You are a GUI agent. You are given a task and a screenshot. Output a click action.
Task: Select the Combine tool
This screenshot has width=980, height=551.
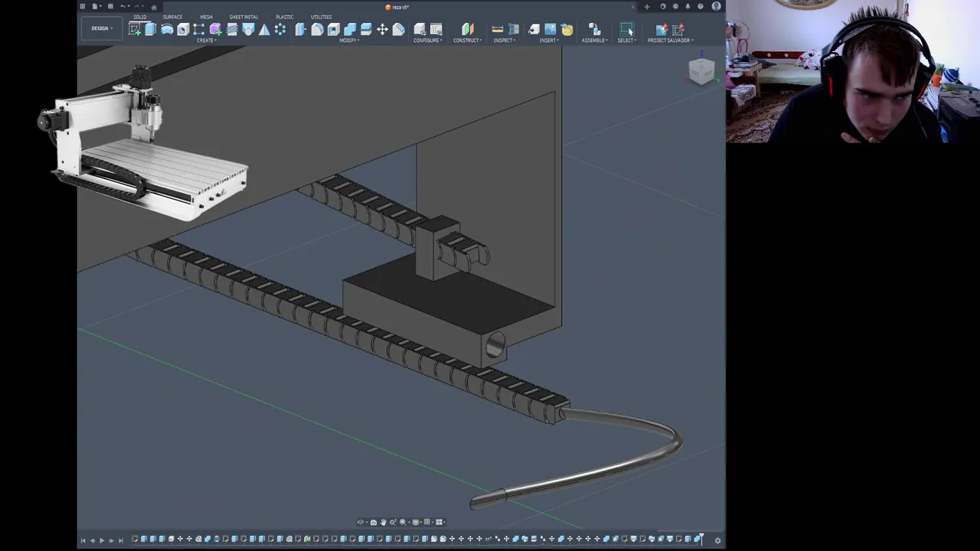click(x=349, y=29)
